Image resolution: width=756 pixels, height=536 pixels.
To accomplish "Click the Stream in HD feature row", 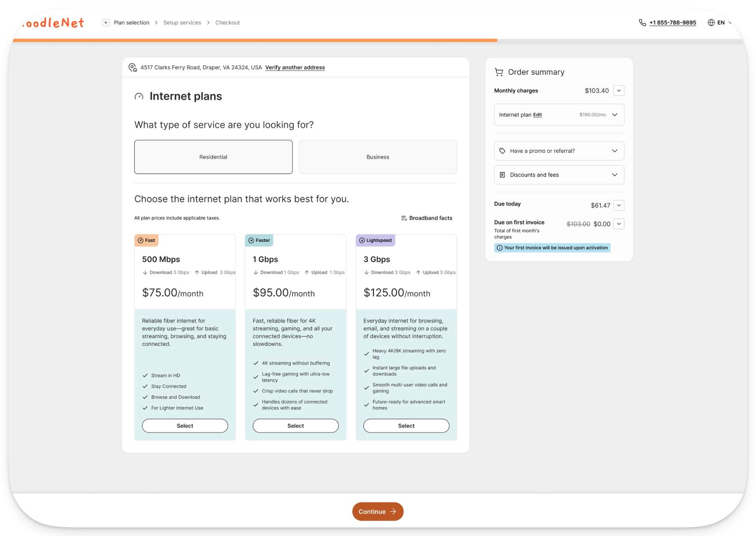I will click(x=161, y=376).
